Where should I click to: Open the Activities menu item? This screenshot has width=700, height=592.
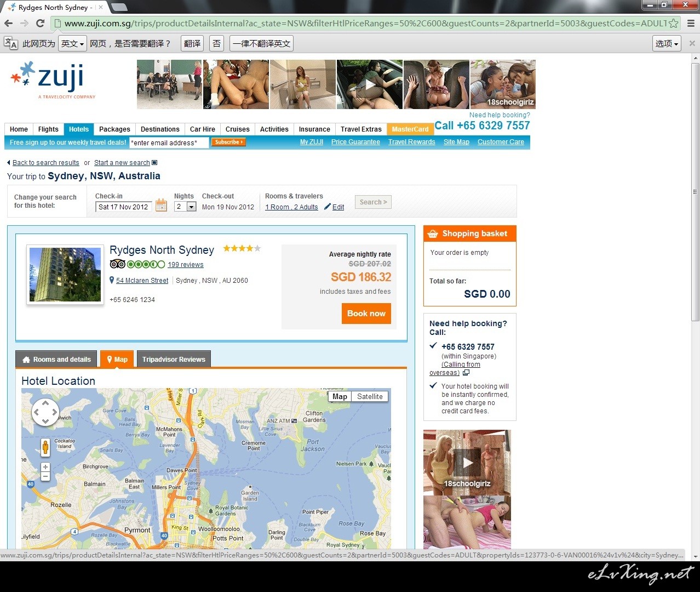(x=274, y=129)
